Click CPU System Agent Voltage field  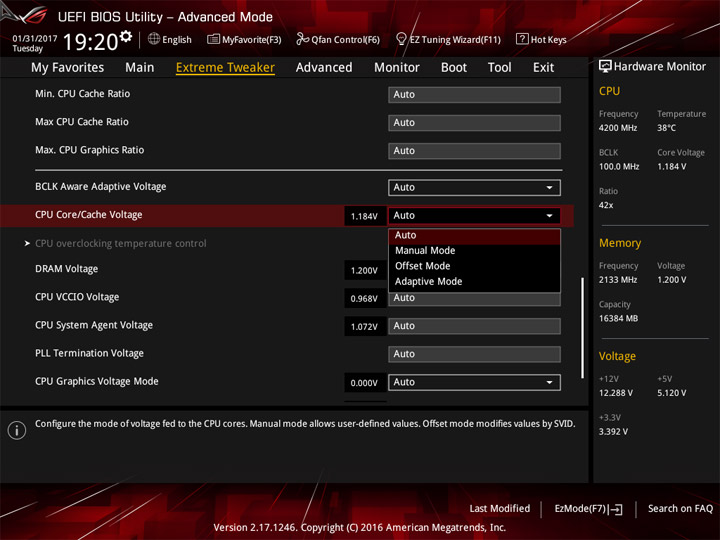click(474, 326)
